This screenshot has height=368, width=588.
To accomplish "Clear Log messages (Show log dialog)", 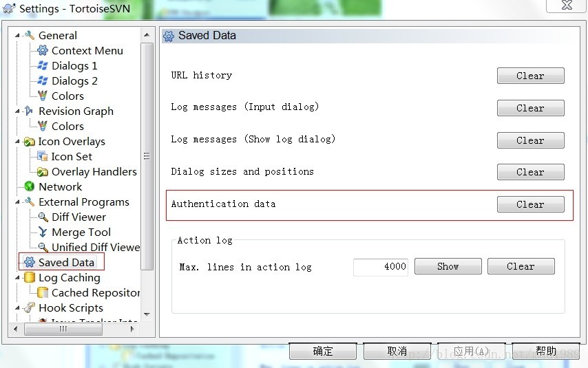I will (531, 140).
